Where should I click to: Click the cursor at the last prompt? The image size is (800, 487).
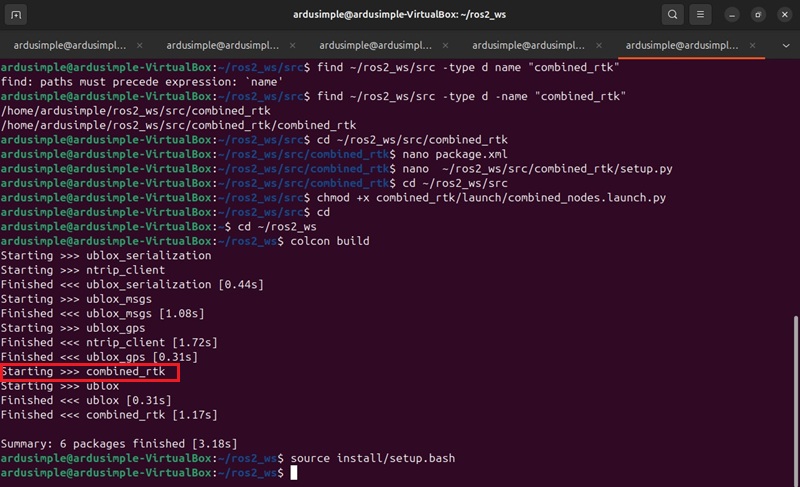coord(294,472)
